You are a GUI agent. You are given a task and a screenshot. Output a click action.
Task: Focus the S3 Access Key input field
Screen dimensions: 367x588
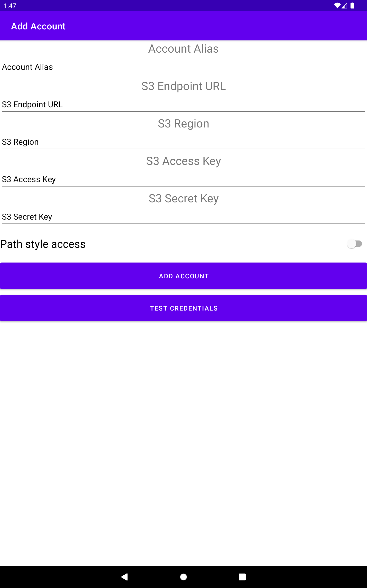183,179
